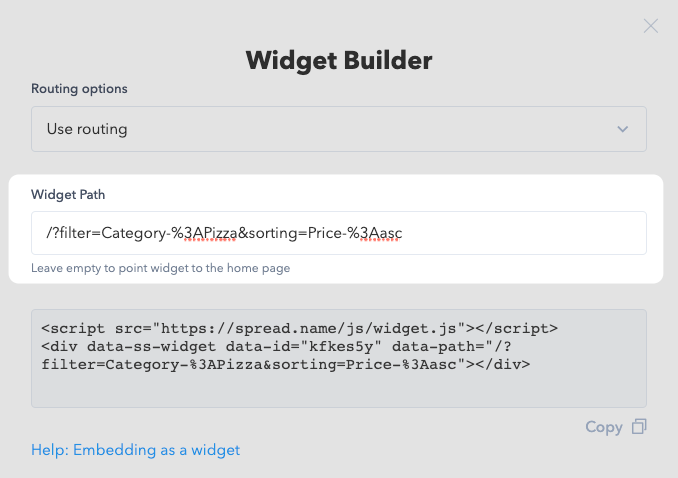Click the Widget Builder heading
Image resolution: width=678 pixels, height=478 pixels.
pyautogui.click(x=339, y=61)
